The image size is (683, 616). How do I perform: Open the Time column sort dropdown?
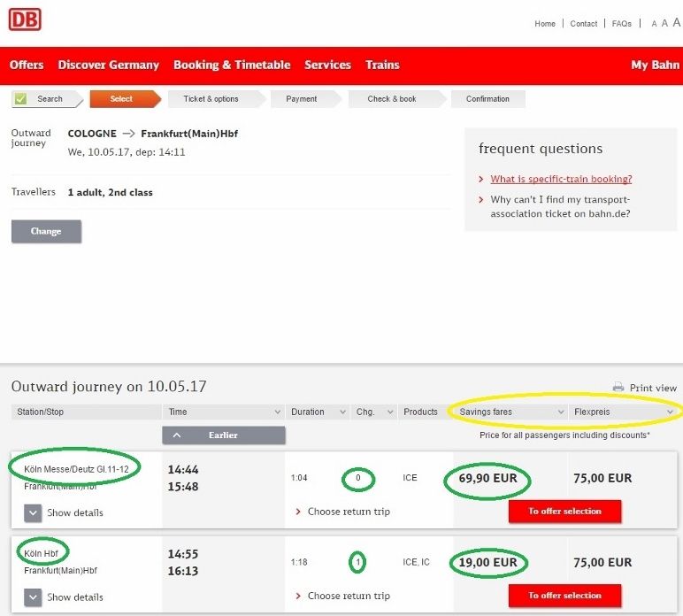277,412
